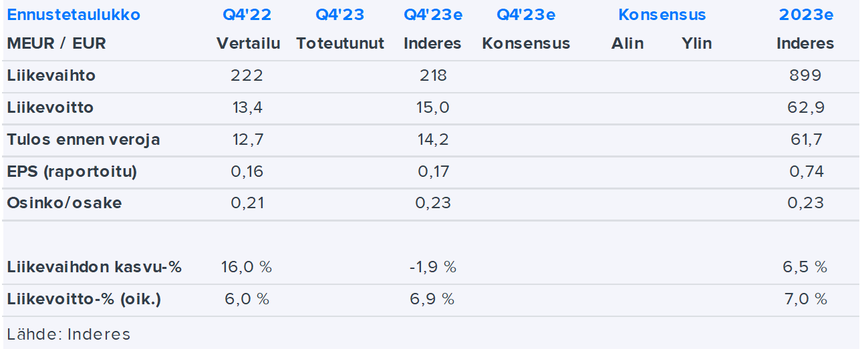The width and height of the screenshot is (868, 357).
Task: Select the Konsensus Alin subheader
Action: coord(627,44)
